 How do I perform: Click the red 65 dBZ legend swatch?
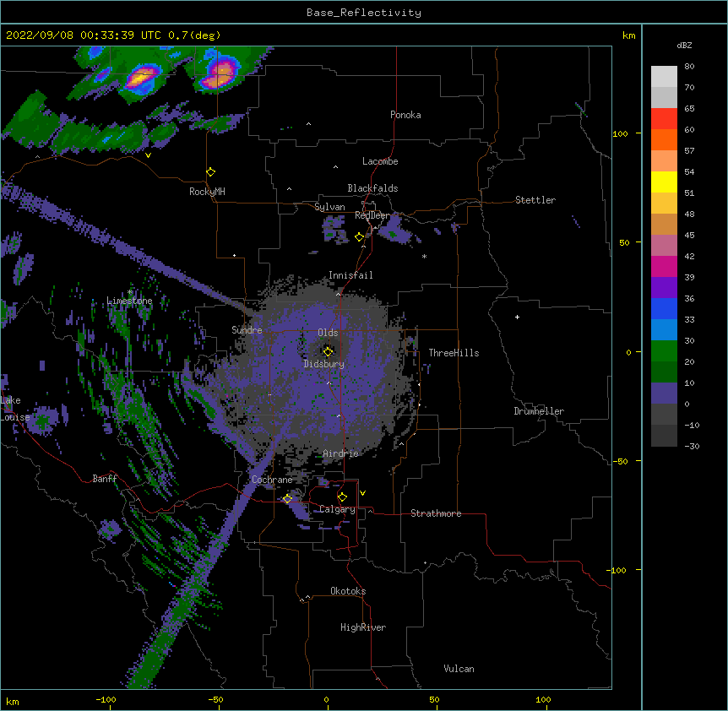point(664,119)
